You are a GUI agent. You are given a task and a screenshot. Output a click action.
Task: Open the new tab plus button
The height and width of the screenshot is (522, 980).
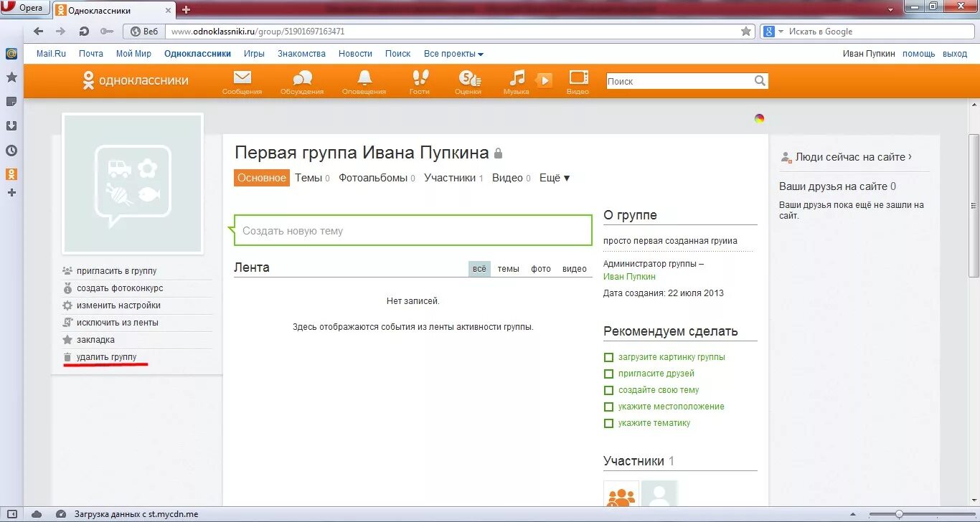pyautogui.click(x=186, y=9)
